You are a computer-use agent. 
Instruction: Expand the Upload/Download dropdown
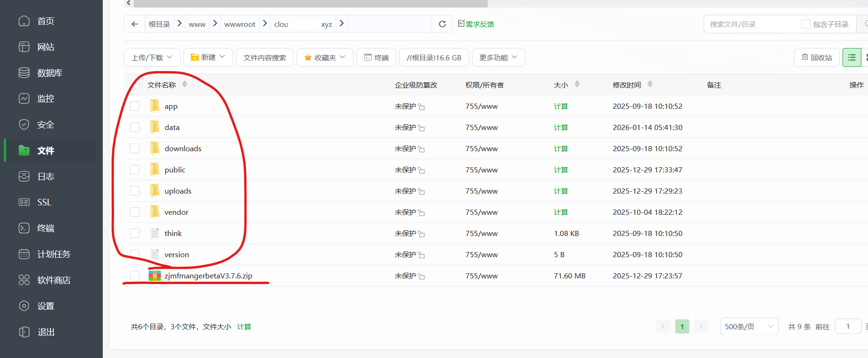pyautogui.click(x=152, y=57)
